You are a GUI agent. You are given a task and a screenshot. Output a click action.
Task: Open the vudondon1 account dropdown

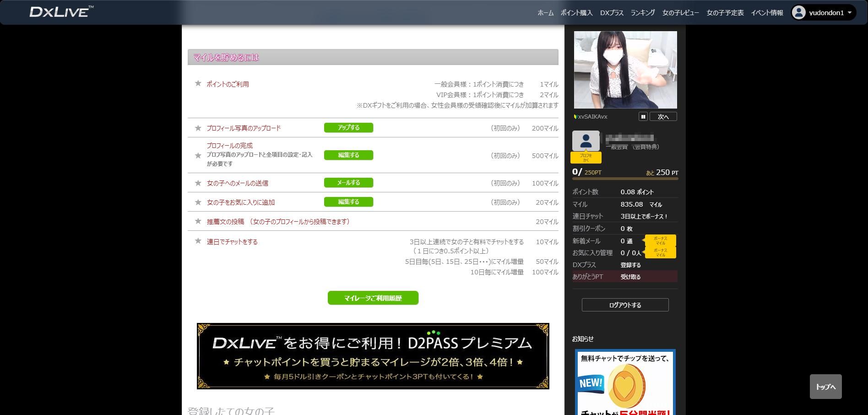coord(849,12)
